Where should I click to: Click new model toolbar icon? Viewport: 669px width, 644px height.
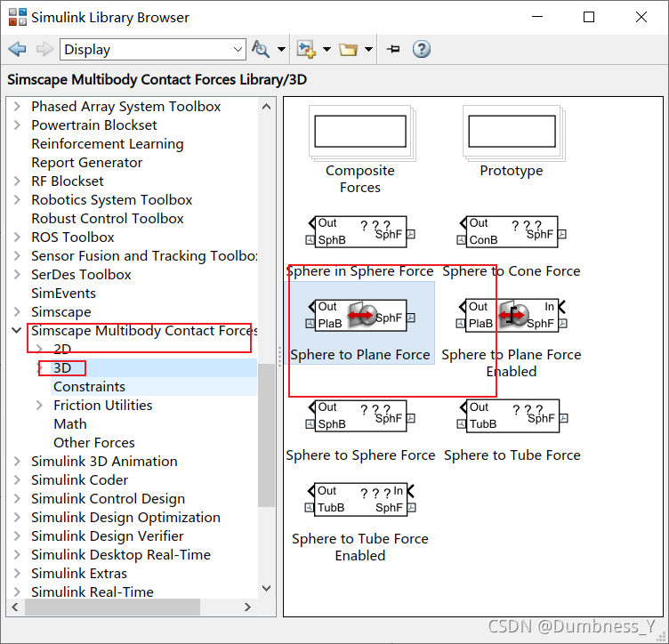(x=306, y=50)
